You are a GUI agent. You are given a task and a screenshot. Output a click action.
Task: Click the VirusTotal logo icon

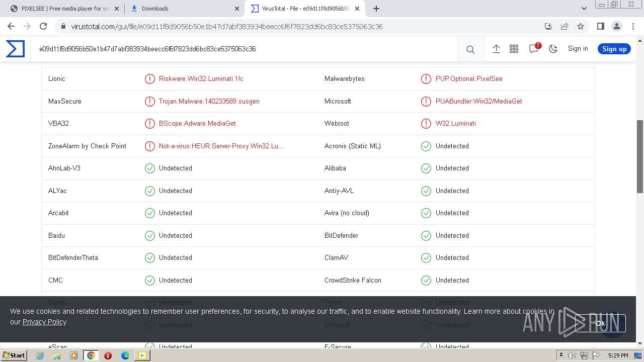[15, 49]
